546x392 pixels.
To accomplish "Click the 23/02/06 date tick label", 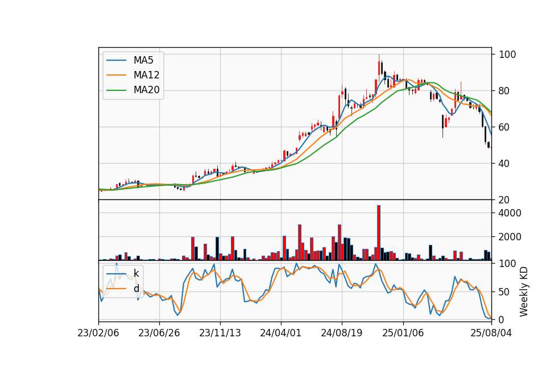I will pos(98,333).
